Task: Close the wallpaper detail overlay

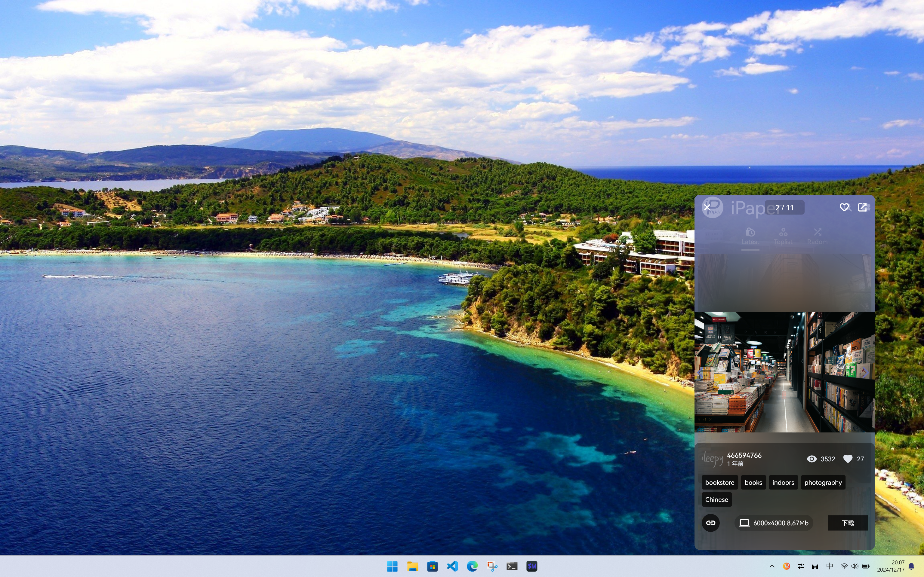Action: click(x=707, y=208)
